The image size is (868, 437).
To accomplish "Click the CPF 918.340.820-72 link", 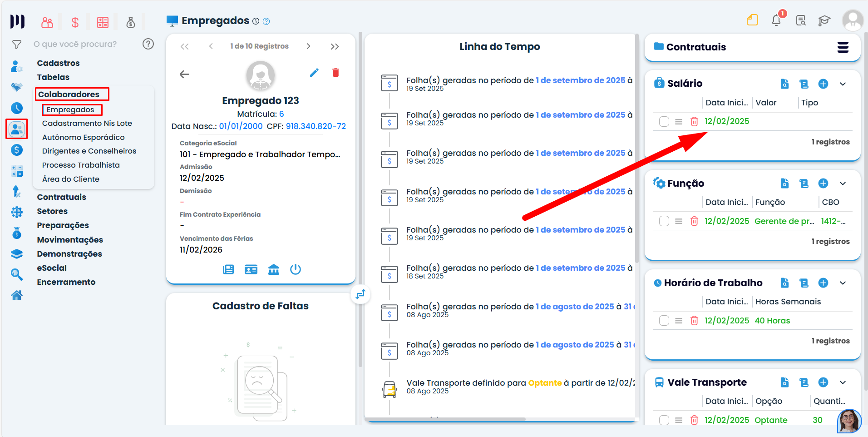I will click(x=316, y=126).
